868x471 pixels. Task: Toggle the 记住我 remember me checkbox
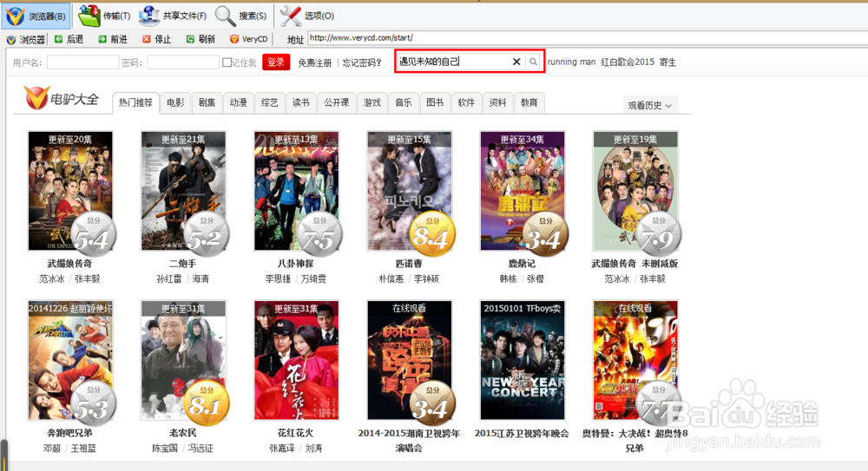coord(227,62)
